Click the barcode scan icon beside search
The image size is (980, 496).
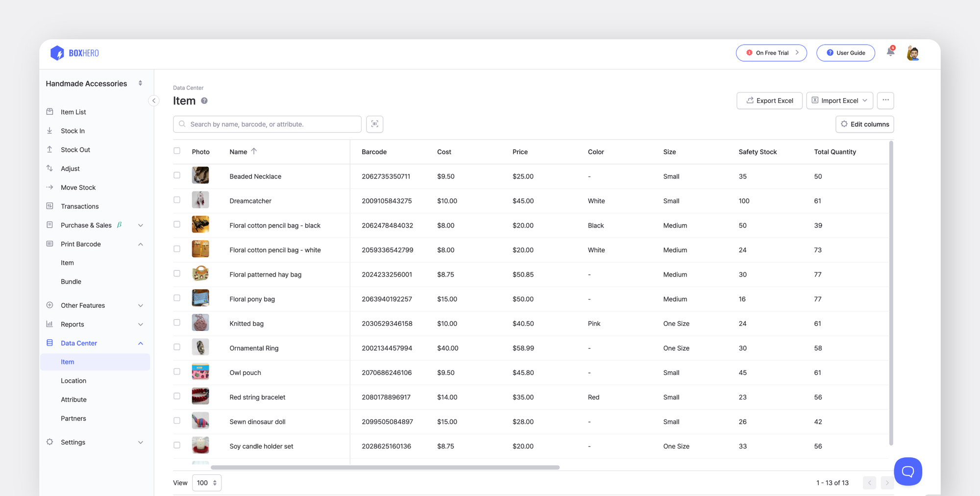[x=374, y=124]
